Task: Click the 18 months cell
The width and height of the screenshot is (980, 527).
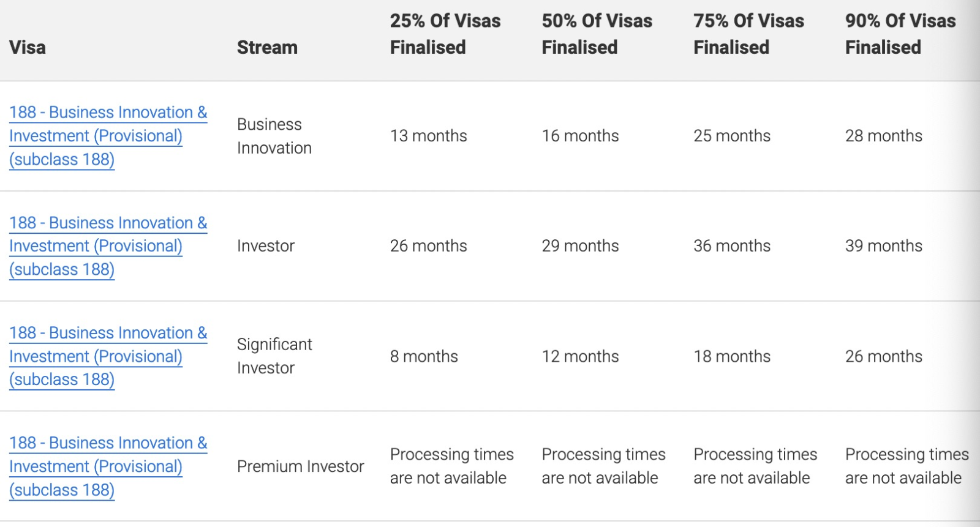Action: tap(732, 356)
